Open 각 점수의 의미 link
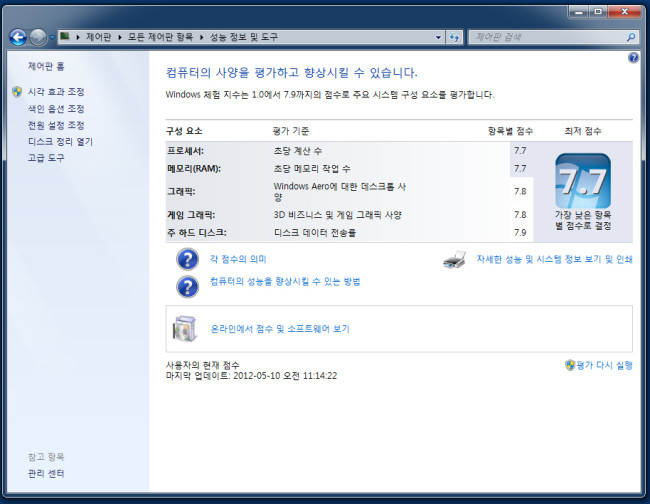650x504 pixels. 238,259
